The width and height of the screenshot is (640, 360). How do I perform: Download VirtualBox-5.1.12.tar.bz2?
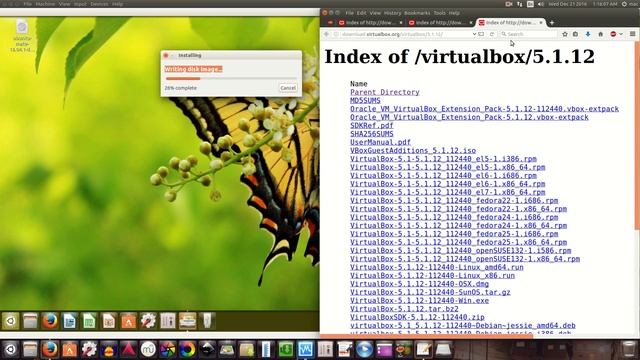(404, 309)
